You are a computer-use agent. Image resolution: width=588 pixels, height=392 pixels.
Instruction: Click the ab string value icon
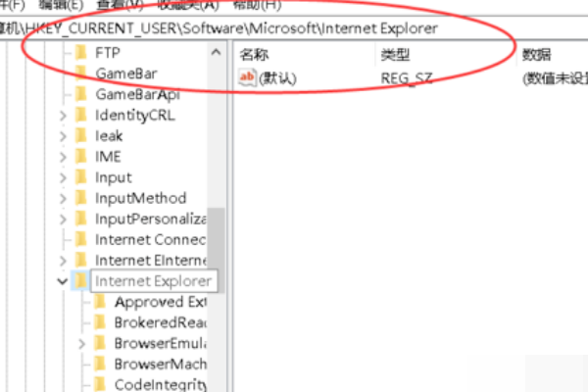pyautogui.click(x=247, y=77)
